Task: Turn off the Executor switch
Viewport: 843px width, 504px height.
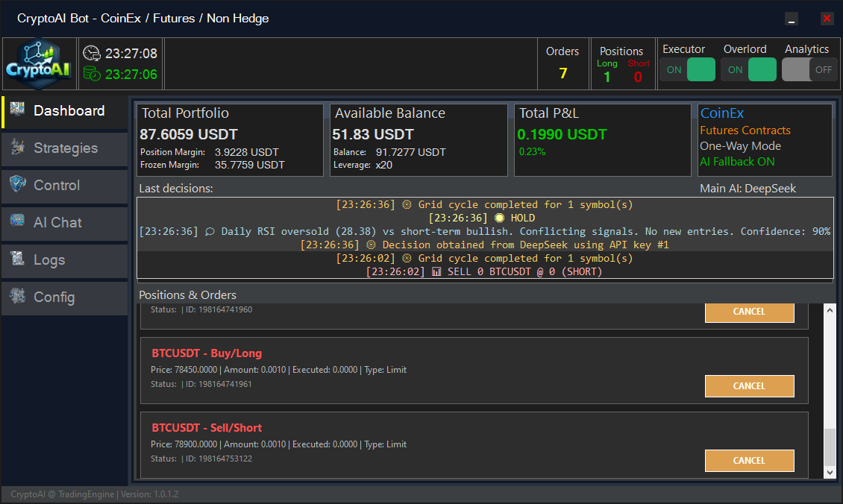Action: click(x=687, y=70)
